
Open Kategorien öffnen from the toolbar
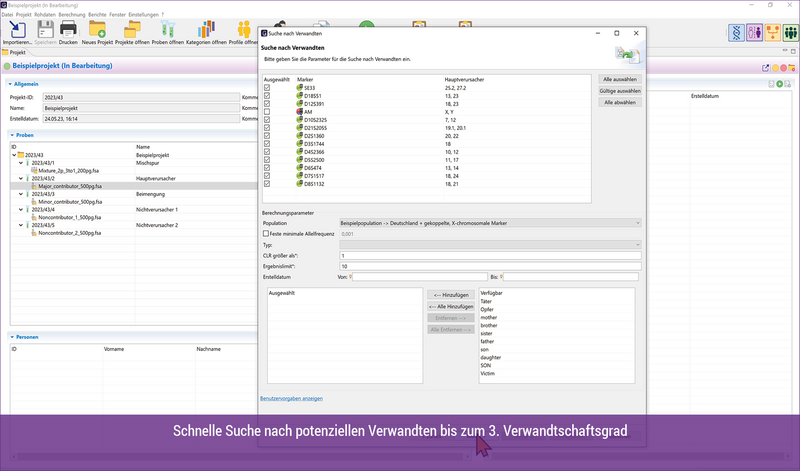pos(206,30)
